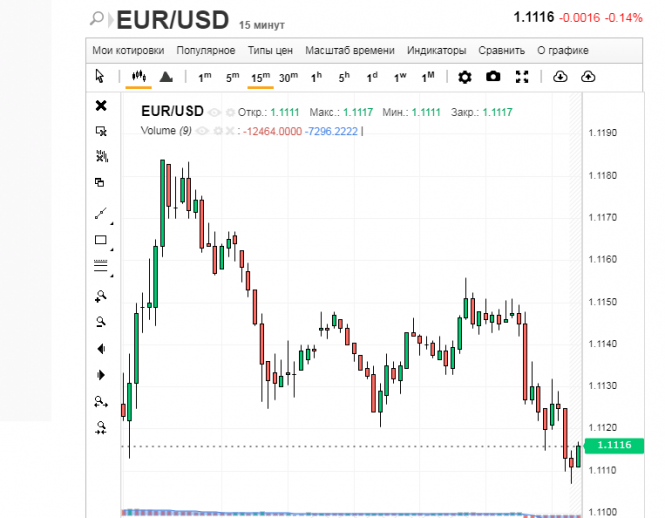
Task: Click the search magnifier next to EUR/USD
Action: 97,18
